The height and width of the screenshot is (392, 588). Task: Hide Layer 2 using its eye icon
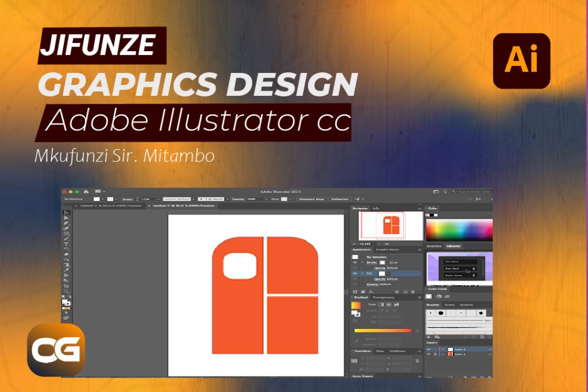click(x=429, y=350)
